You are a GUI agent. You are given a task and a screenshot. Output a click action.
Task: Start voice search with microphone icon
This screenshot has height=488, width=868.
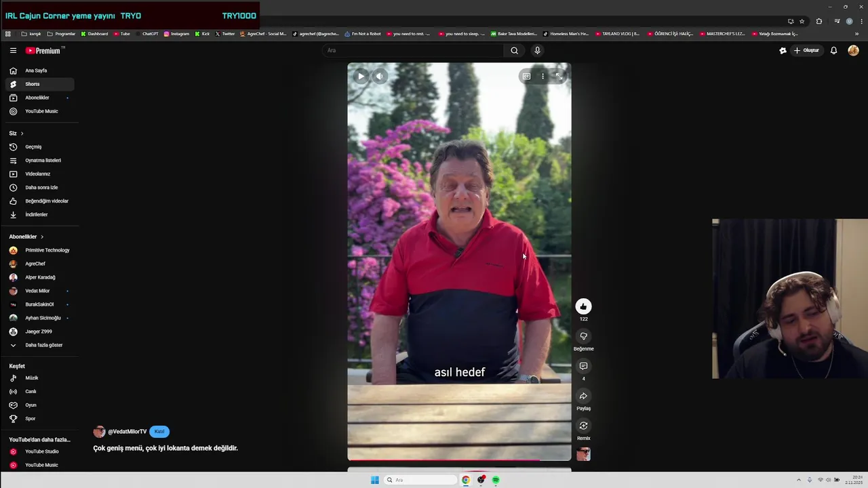click(x=537, y=50)
